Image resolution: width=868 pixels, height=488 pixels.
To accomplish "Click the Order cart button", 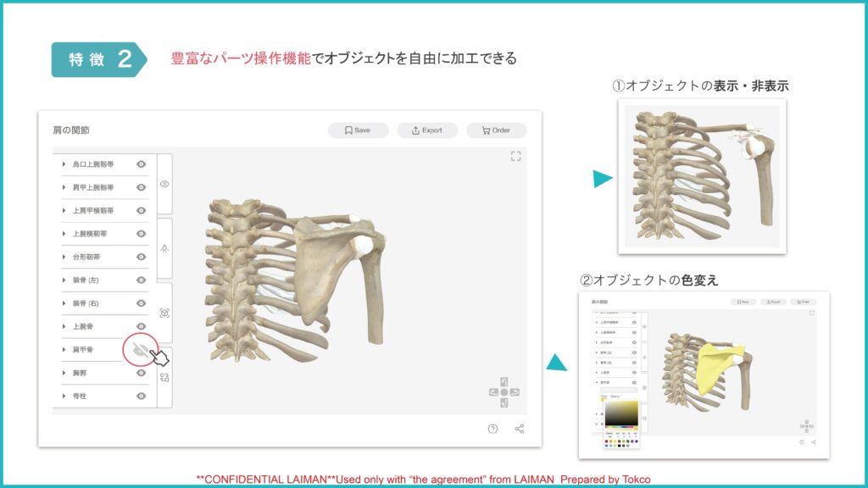I will [497, 130].
